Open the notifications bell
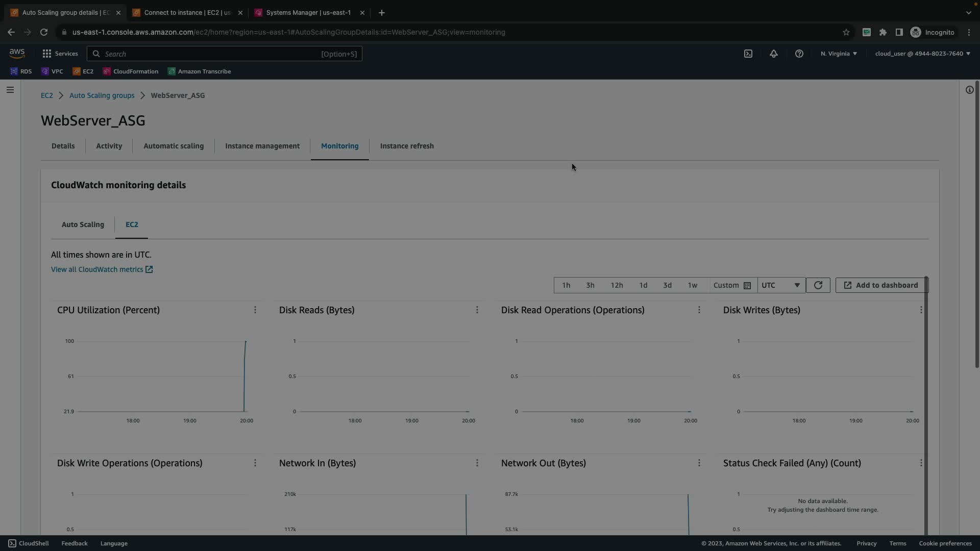980x551 pixels. pyautogui.click(x=773, y=54)
